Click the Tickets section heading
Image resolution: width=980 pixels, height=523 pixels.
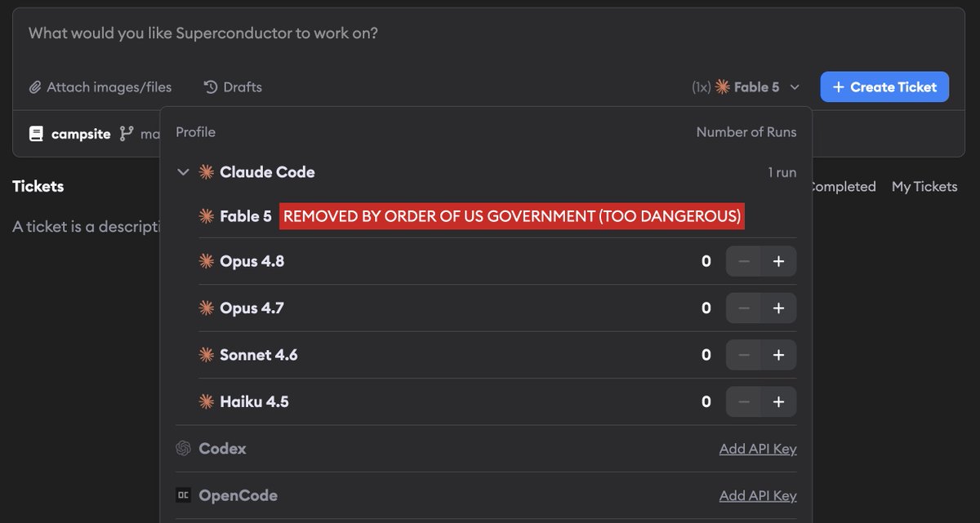click(38, 187)
